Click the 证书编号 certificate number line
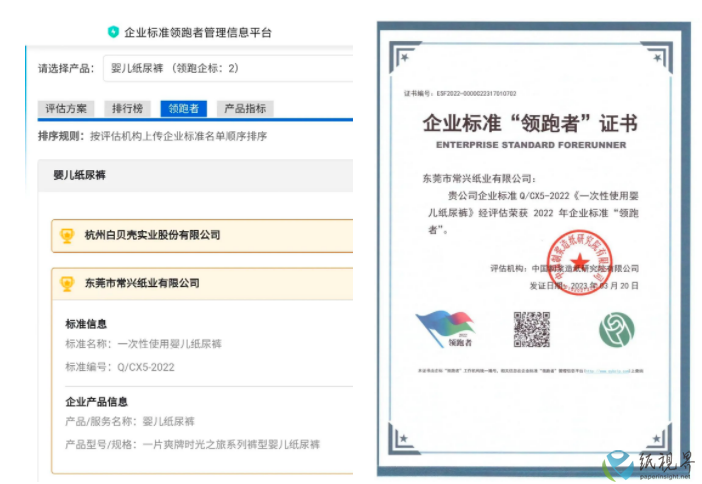The height and width of the screenshot is (484, 702). (x=460, y=94)
